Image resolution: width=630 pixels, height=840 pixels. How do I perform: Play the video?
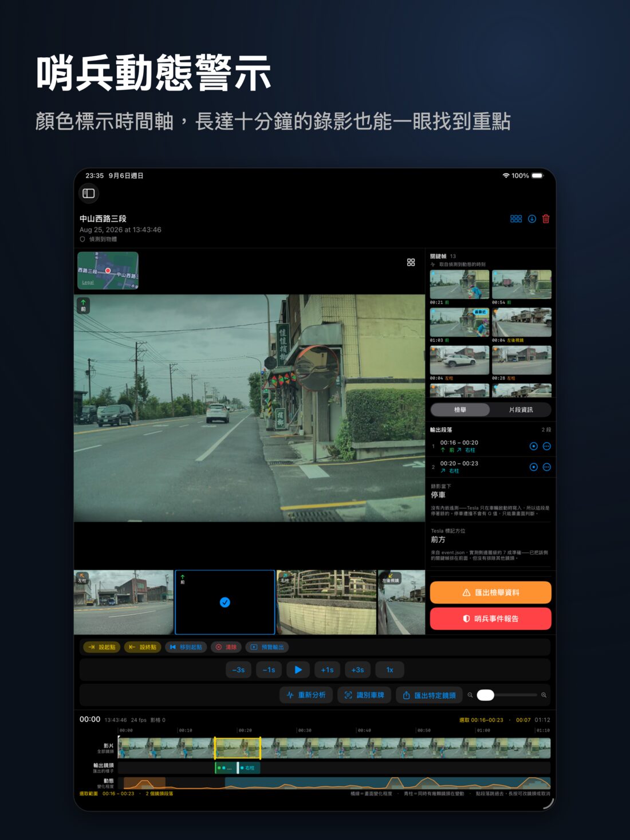pos(298,670)
